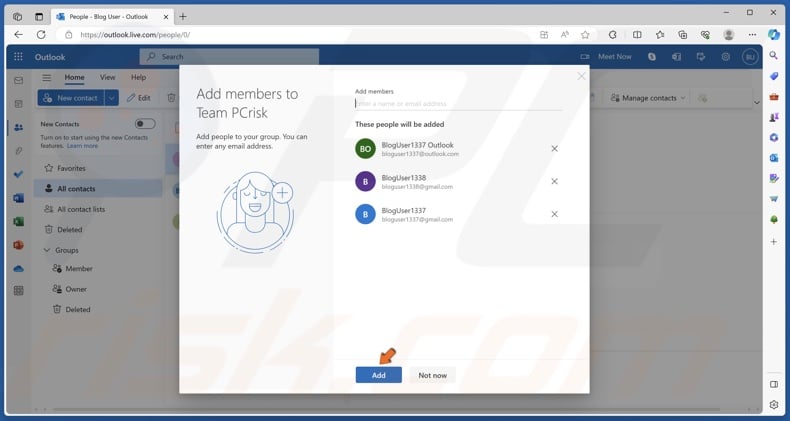Switch to the View tab

pos(107,77)
